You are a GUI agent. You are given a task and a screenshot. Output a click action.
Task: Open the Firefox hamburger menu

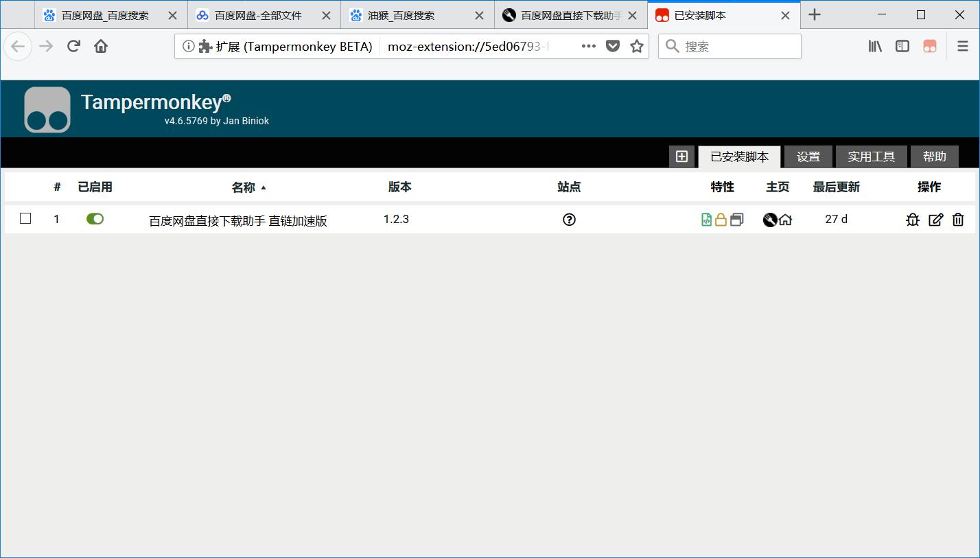coord(962,46)
